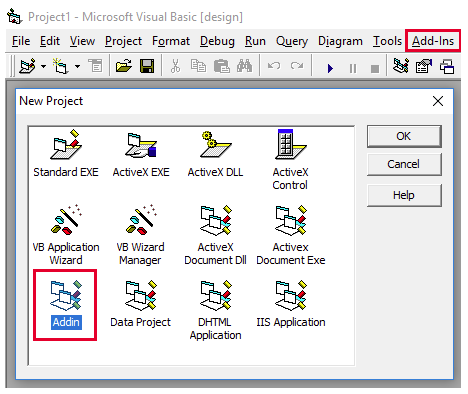Click the Save Project floppy icon
The image size is (468, 394).
[147, 66]
